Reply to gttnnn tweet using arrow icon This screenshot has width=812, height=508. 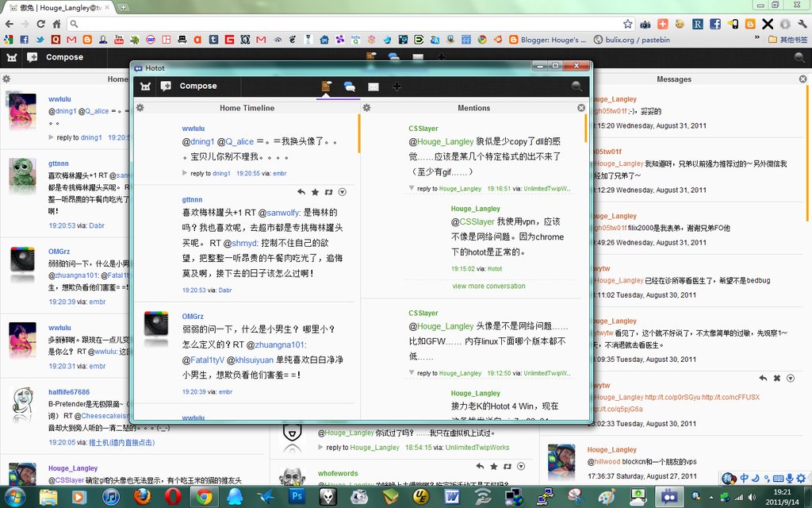pyautogui.click(x=301, y=192)
